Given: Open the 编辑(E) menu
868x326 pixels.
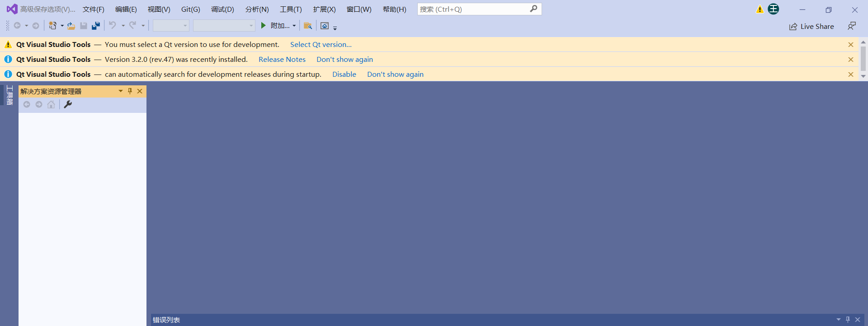Looking at the screenshot, I should point(126,9).
